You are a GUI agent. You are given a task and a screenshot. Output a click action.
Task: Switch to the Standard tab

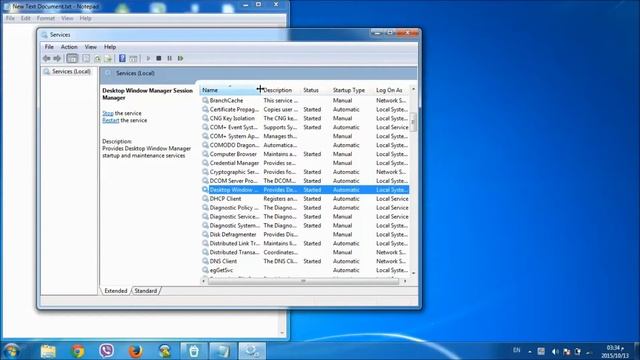tap(146, 291)
